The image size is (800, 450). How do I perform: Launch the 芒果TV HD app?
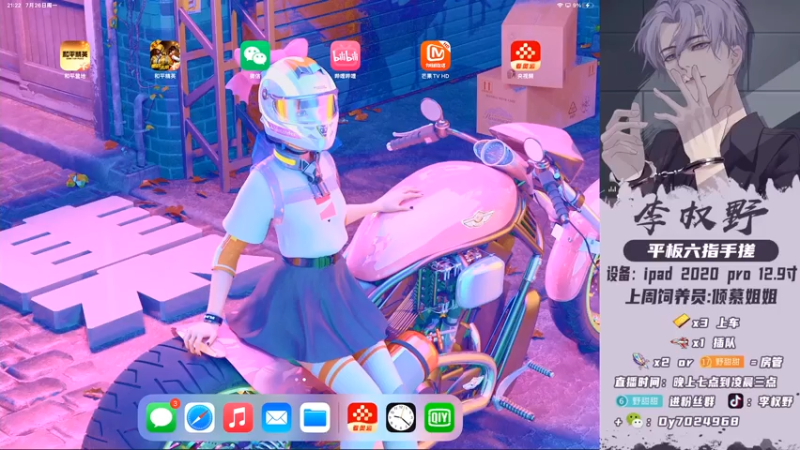435,56
